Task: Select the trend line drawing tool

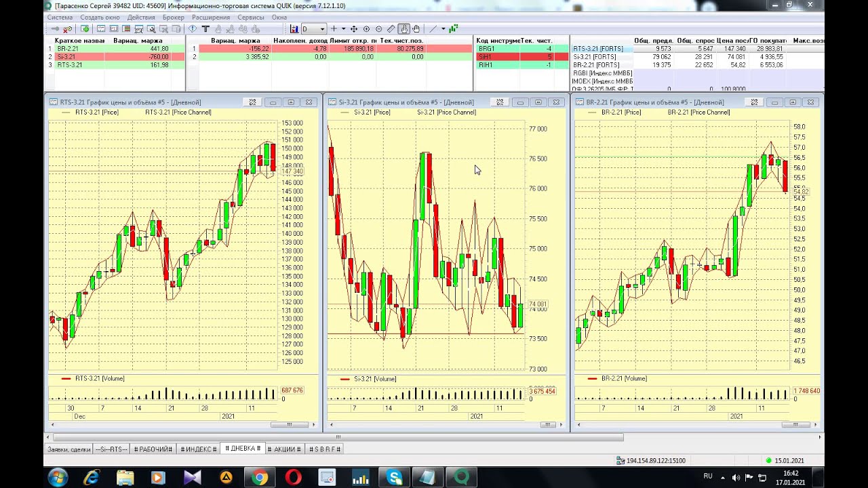Action: pos(433,29)
